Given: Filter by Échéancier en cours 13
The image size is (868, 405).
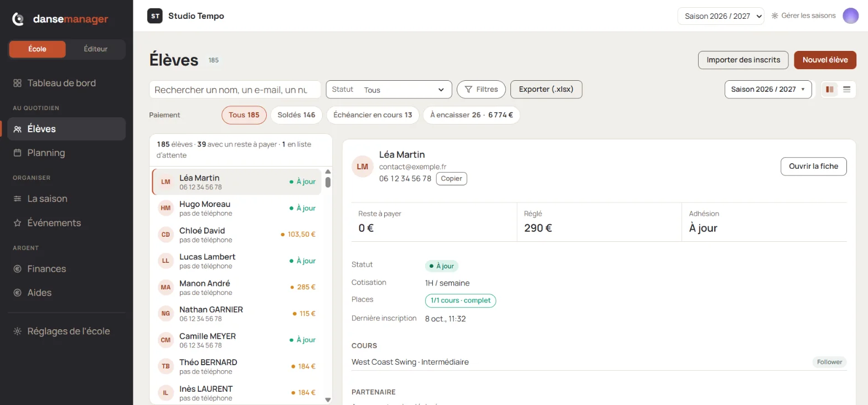Looking at the screenshot, I should (x=373, y=115).
